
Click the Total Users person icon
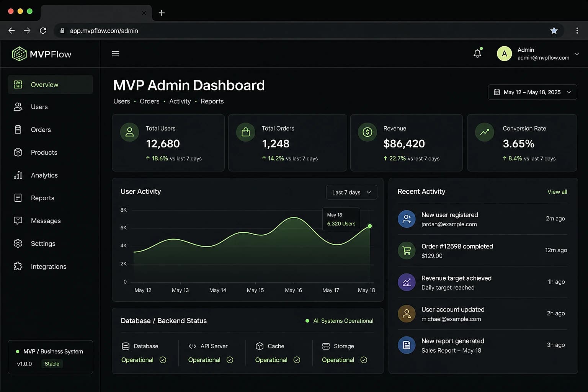[x=129, y=132]
